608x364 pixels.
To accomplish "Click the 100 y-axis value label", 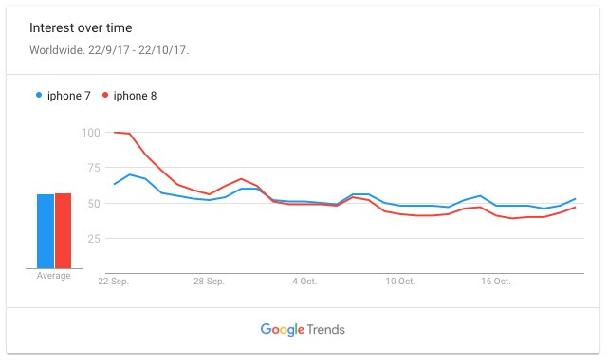I will [x=91, y=133].
